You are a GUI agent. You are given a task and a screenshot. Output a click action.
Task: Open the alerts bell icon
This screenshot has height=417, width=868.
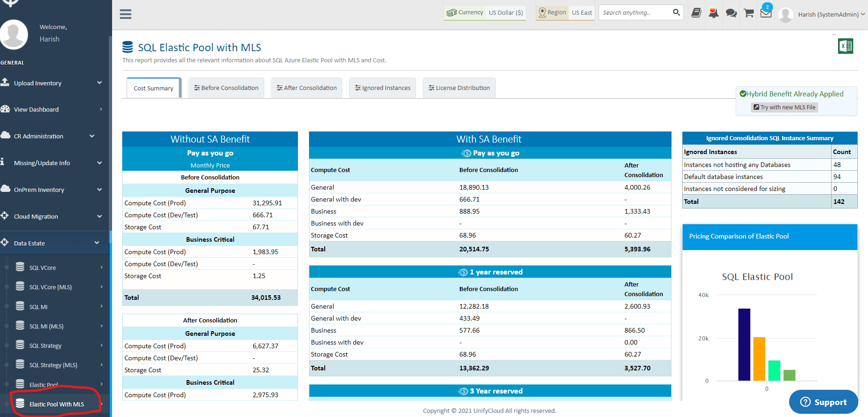(713, 13)
